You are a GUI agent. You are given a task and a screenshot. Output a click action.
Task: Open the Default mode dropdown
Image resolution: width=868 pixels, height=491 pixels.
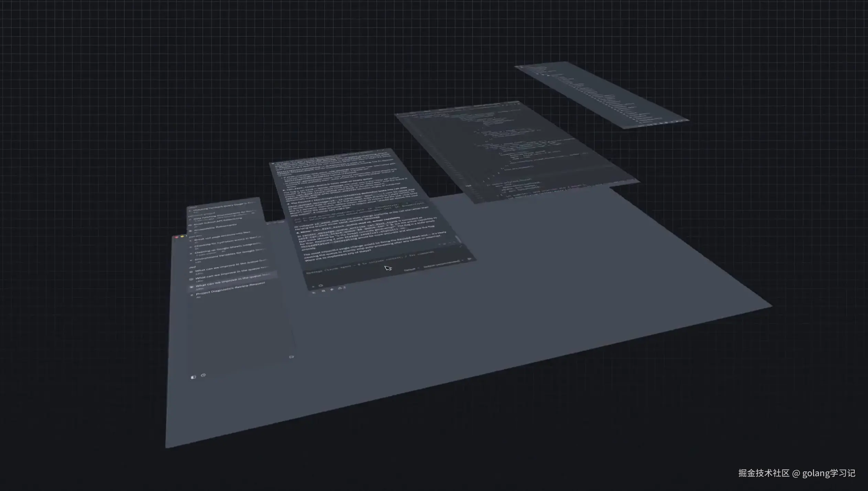click(411, 269)
